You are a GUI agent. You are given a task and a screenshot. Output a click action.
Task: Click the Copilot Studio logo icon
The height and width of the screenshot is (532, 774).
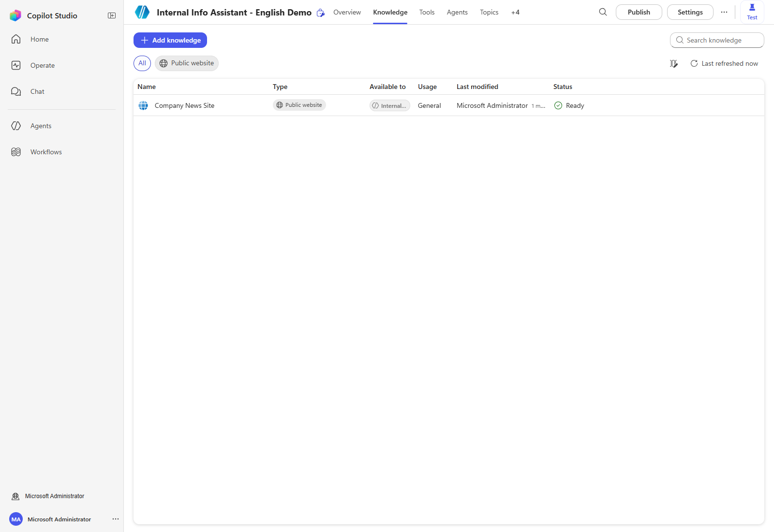click(x=15, y=15)
